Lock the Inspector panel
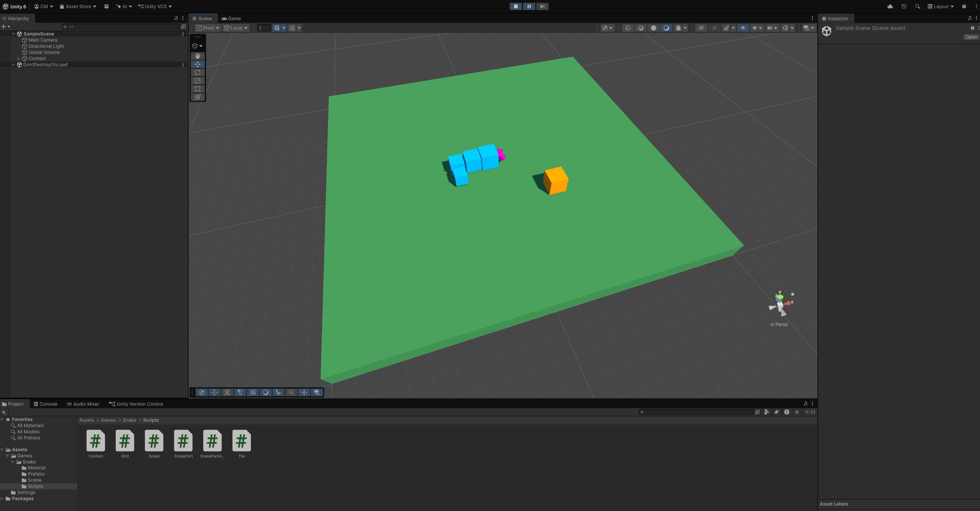This screenshot has width=980, height=511. [969, 18]
